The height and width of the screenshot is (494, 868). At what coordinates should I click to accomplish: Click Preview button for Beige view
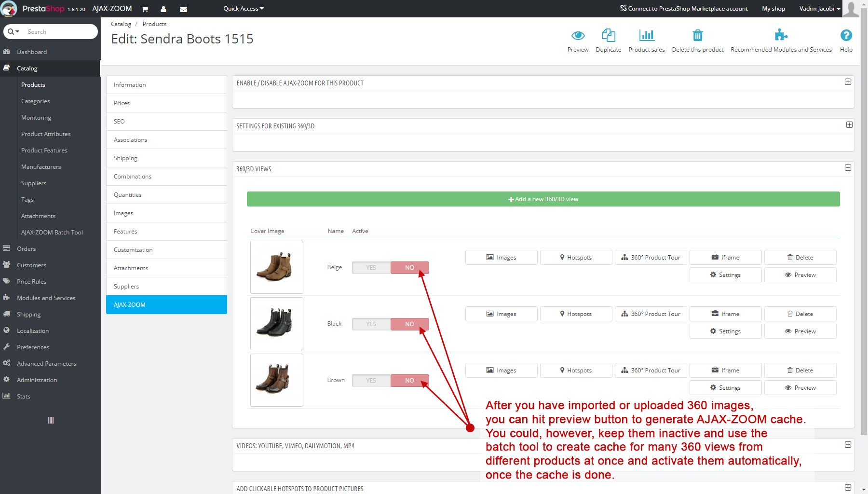[800, 275]
